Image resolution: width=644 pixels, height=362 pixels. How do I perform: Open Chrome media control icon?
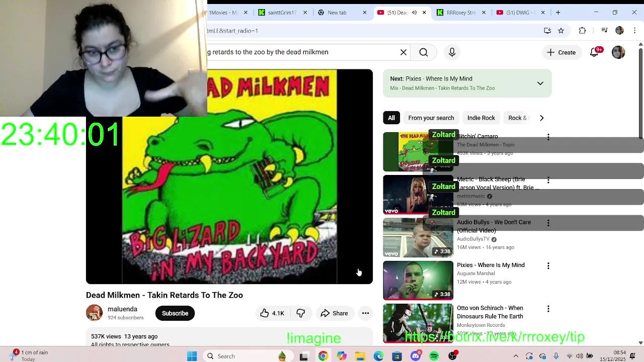[605, 31]
